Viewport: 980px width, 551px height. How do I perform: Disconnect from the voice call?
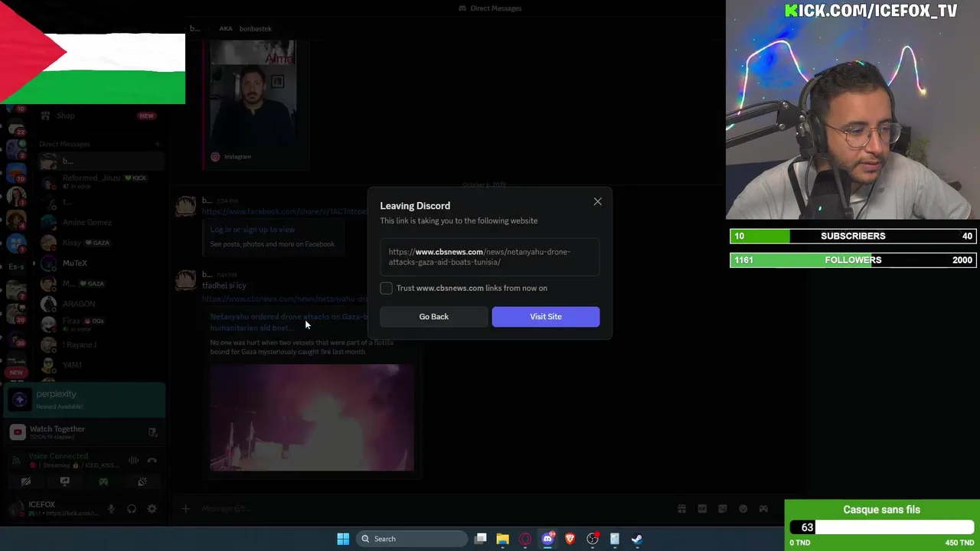tap(152, 461)
